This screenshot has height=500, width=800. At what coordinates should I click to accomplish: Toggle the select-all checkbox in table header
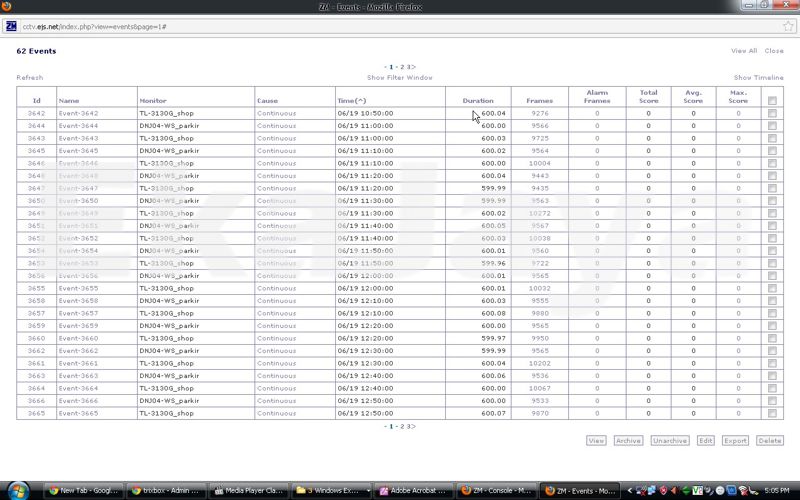coord(772,100)
